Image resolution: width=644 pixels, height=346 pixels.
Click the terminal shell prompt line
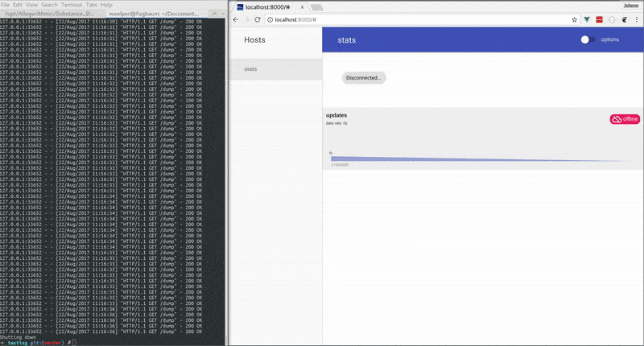tap(38, 343)
